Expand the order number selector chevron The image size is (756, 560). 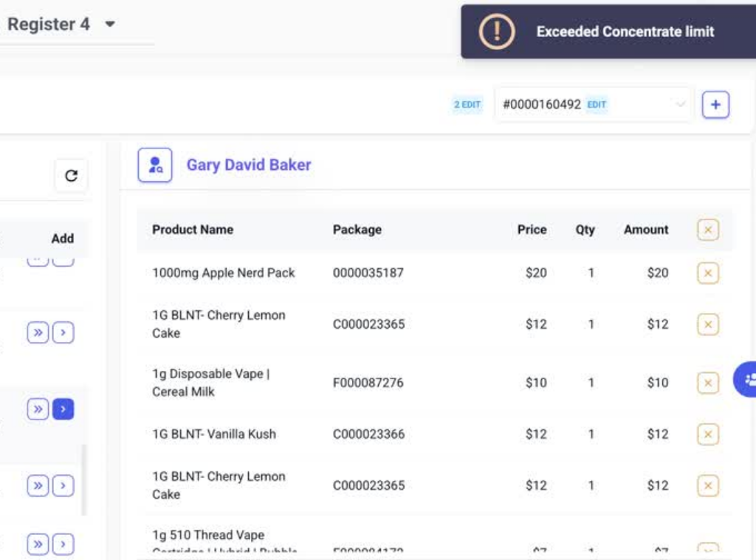680,105
